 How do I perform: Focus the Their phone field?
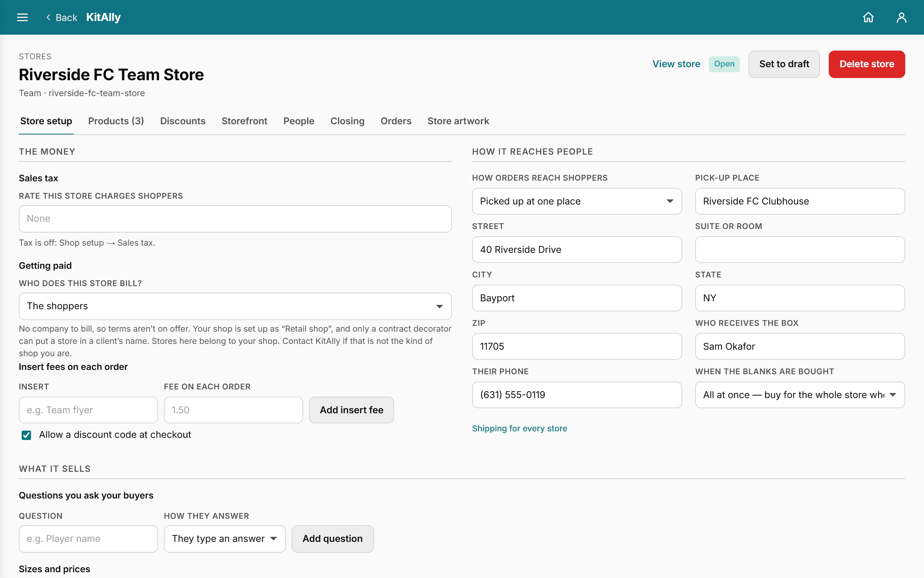[x=576, y=395]
